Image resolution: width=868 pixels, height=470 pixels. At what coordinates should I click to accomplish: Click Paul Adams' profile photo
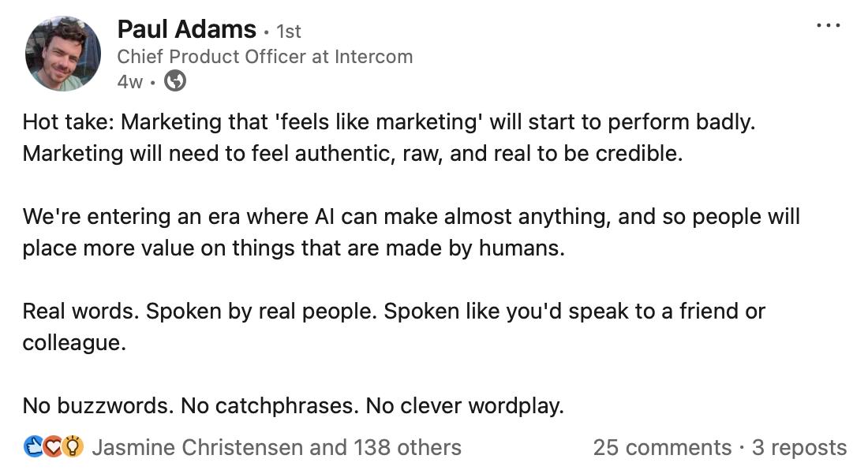(x=63, y=54)
